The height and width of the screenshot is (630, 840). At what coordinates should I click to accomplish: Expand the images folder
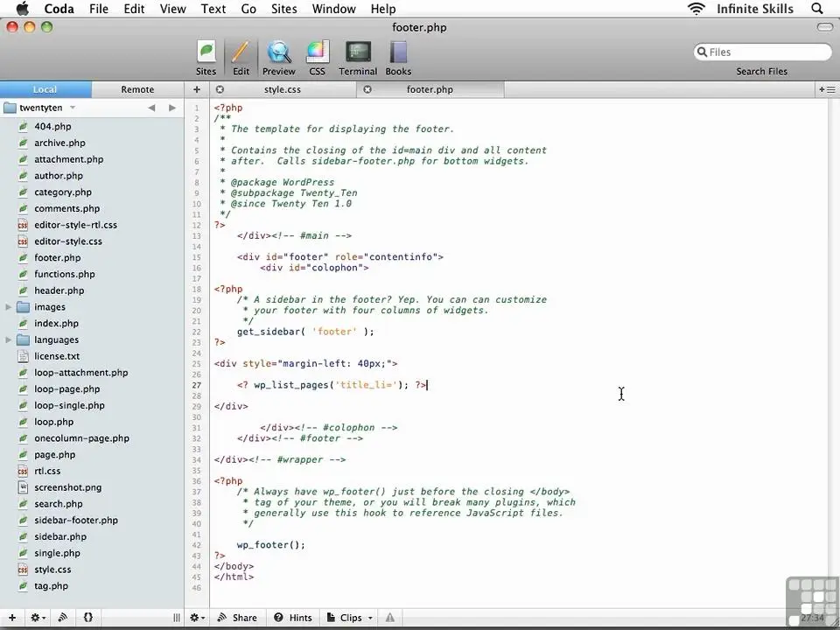(x=8, y=307)
